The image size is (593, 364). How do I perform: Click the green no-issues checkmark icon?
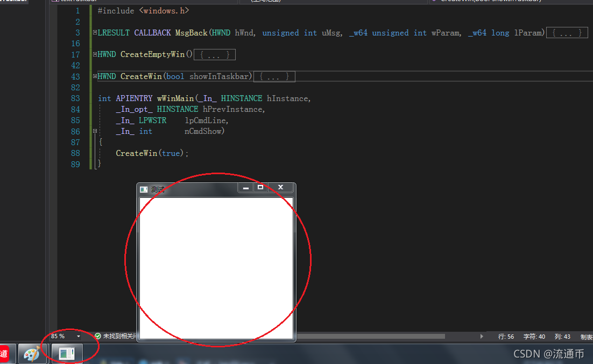[x=97, y=336]
